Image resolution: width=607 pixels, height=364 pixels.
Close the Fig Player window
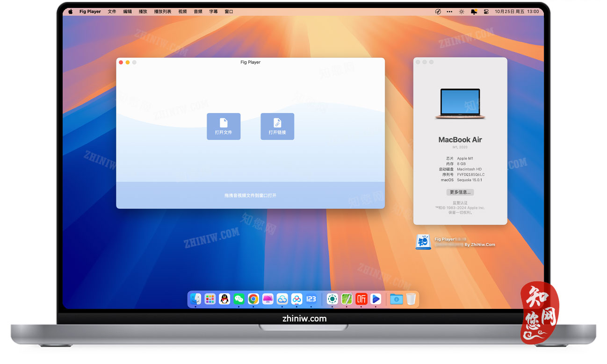[121, 62]
